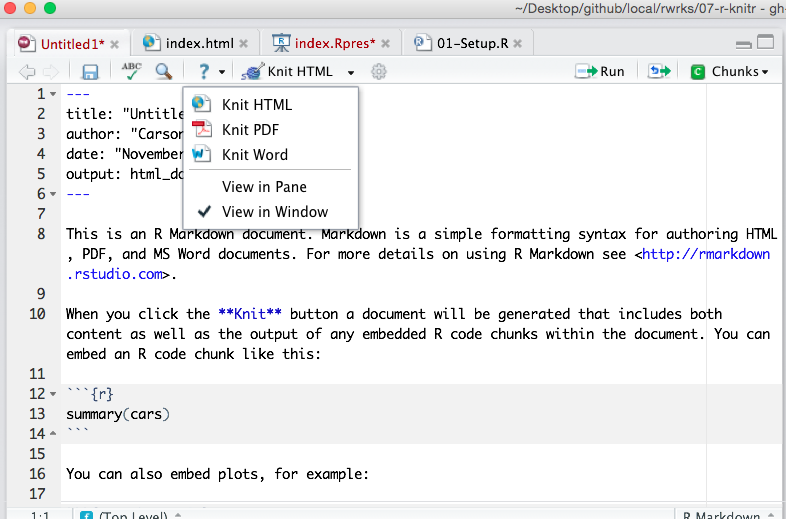Screen dimensions: 786x519
Task: Click the Untitled1 Rmd file icon
Action: 27,43
